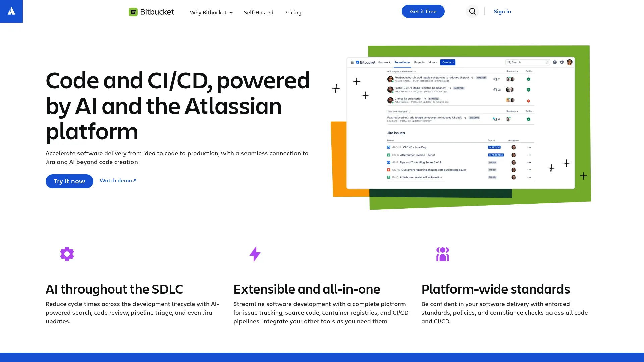Open the Self-Hosted menu item
Viewport: 644px width, 362px height.
[x=258, y=12]
